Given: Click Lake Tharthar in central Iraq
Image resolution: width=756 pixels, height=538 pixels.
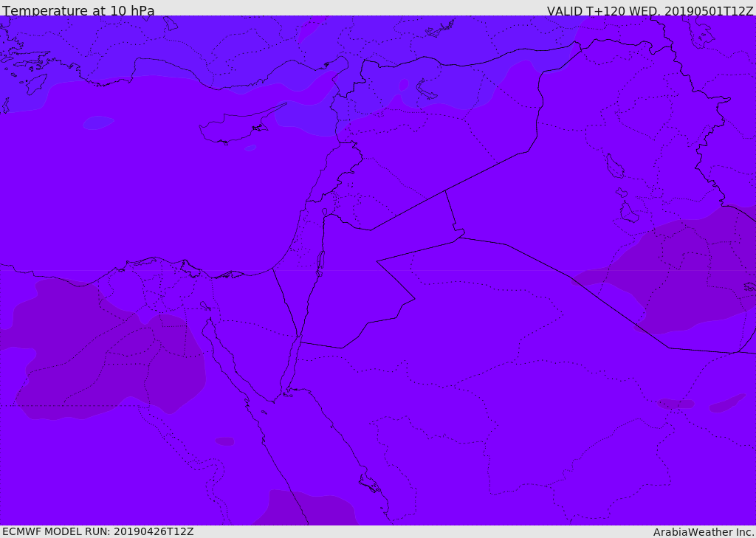Looking at the screenshot, I should [615, 166].
